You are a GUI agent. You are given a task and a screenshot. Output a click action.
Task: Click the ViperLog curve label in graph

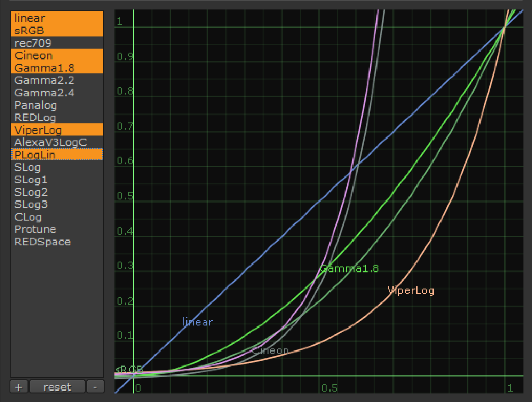point(410,291)
